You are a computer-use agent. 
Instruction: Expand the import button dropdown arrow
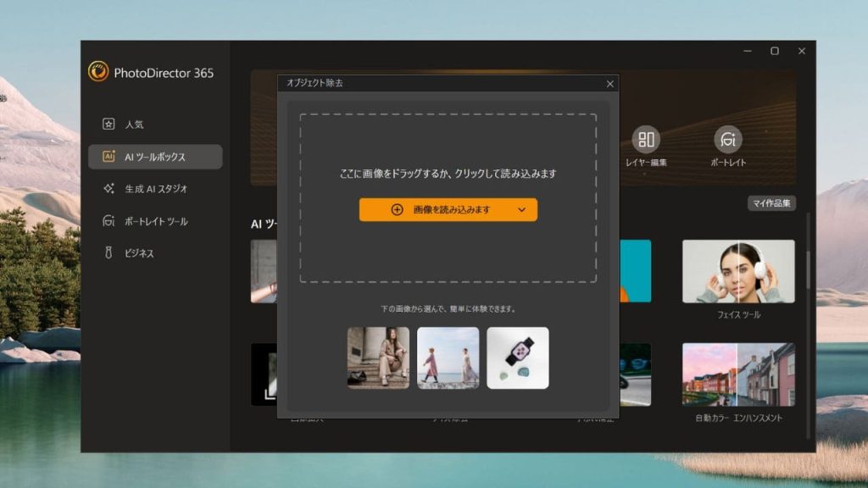(x=521, y=210)
